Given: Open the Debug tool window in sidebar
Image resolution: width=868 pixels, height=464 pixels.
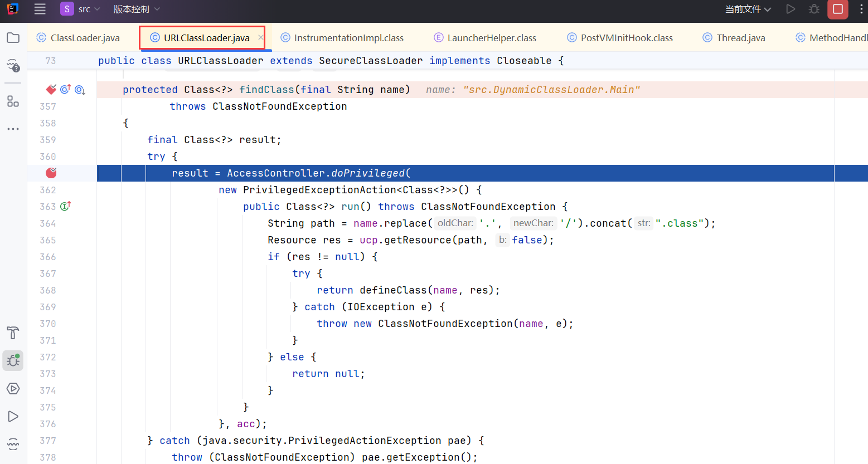Looking at the screenshot, I should click(13, 360).
